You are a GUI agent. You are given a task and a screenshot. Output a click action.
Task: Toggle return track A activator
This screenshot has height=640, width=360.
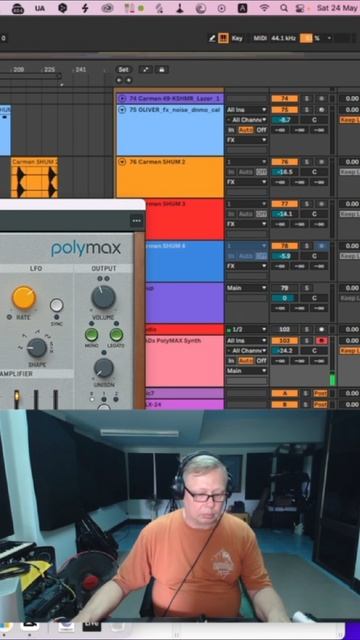(284, 393)
